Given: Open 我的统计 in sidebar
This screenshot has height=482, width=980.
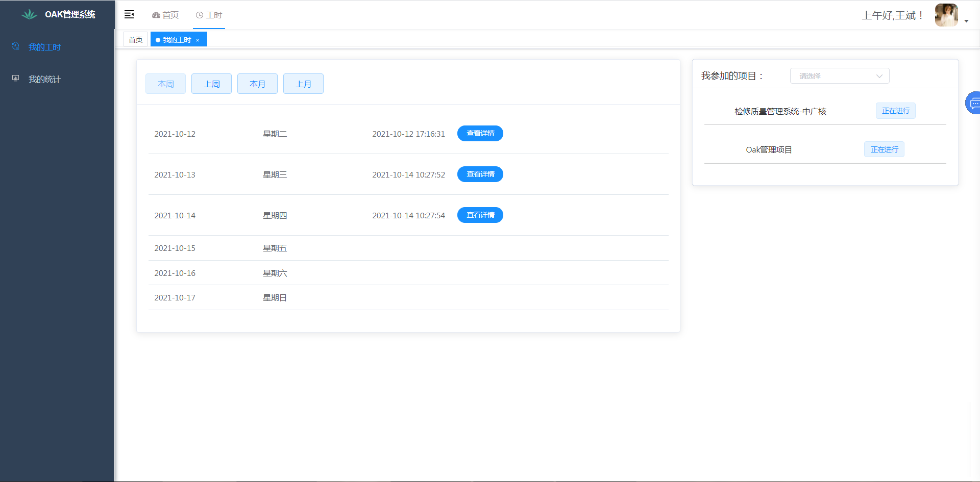Looking at the screenshot, I should 44,79.
